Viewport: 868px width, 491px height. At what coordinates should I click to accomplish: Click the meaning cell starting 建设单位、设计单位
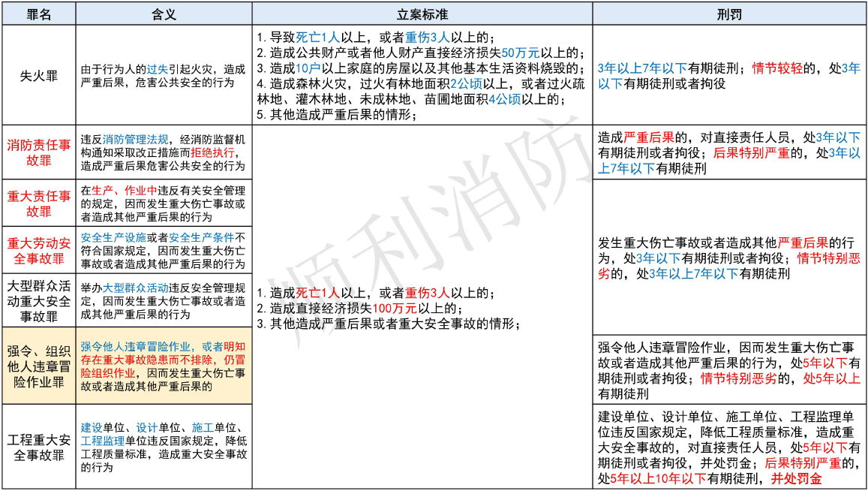[x=164, y=447]
